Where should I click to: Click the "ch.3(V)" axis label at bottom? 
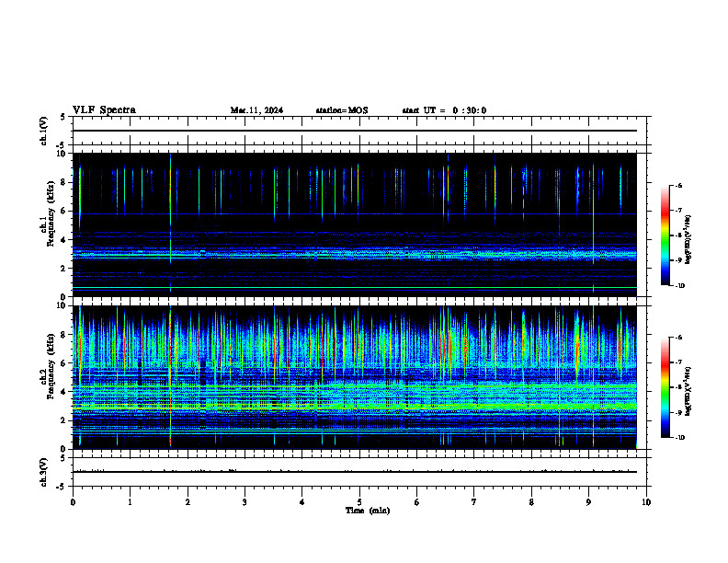(43, 472)
